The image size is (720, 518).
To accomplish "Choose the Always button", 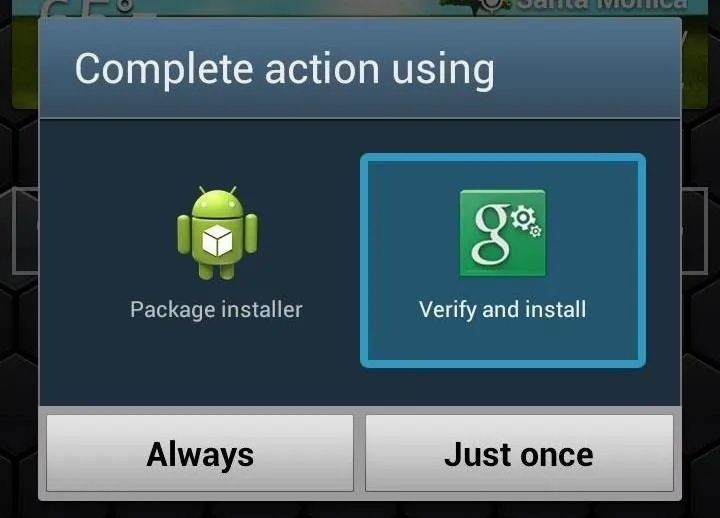I will point(200,453).
